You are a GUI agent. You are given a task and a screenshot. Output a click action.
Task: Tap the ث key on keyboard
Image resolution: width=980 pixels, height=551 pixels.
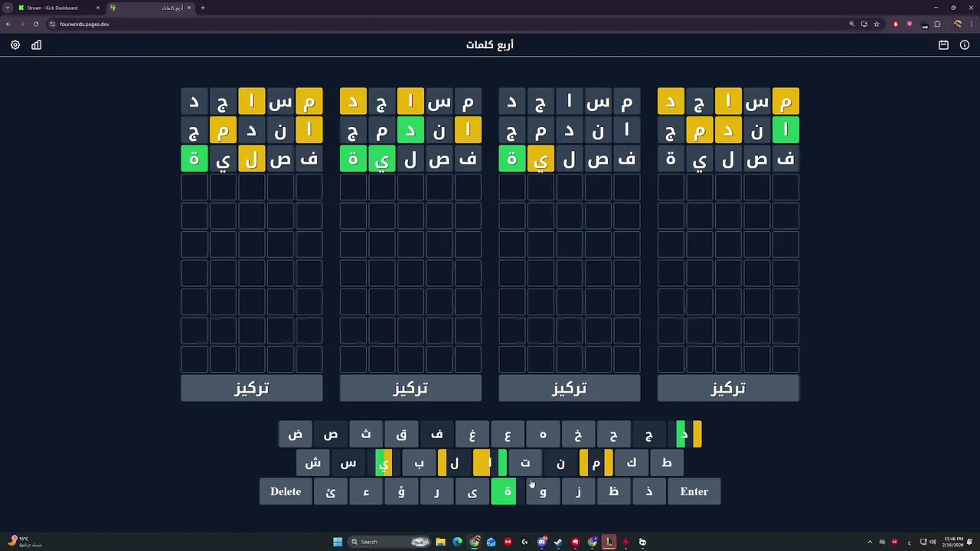point(366,435)
